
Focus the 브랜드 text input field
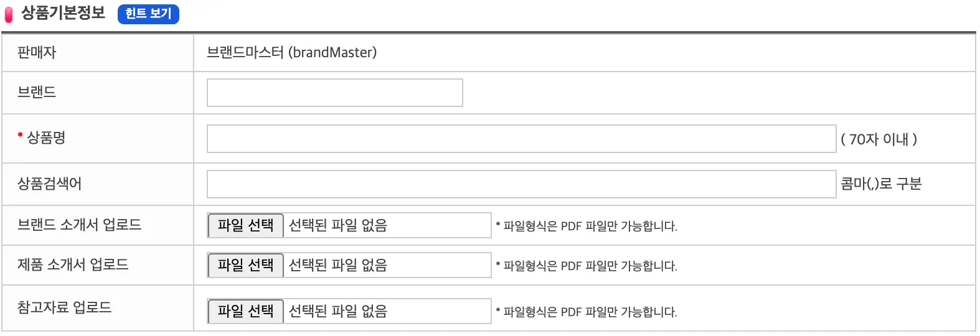tap(334, 93)
